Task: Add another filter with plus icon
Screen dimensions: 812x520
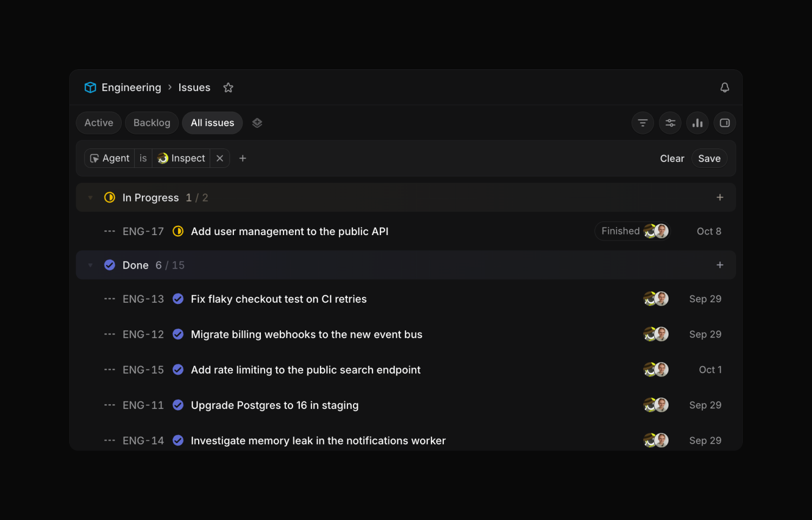Action: (243, 158)
